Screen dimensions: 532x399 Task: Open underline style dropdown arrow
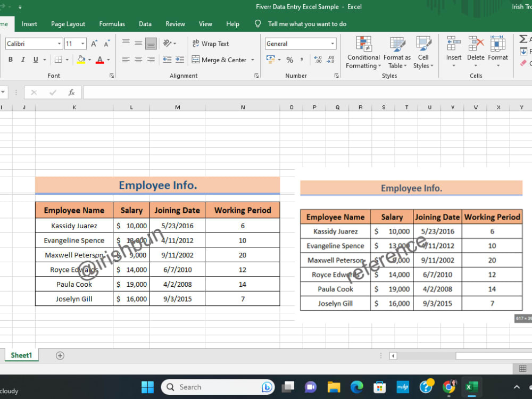pyautogui.click(x=45, y=60)
